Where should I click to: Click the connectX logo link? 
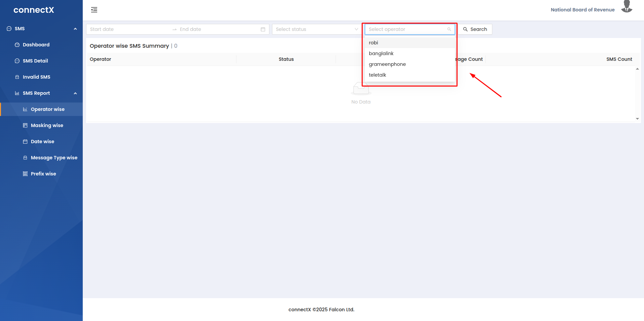[x=34, y=10]
